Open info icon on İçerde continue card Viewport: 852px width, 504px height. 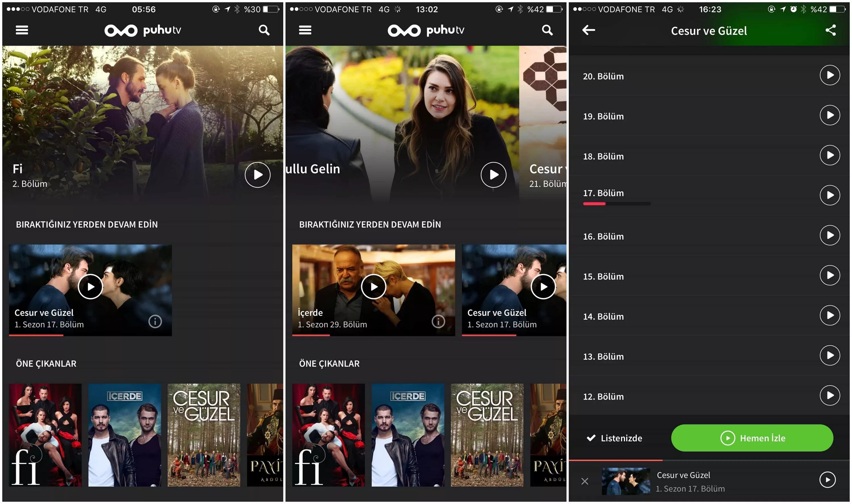point(438,321)
